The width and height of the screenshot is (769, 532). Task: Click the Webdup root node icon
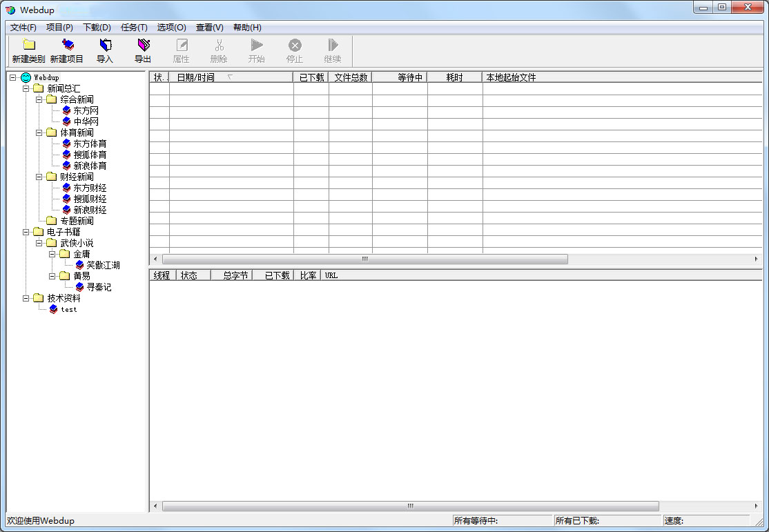(x=26, y=77)
